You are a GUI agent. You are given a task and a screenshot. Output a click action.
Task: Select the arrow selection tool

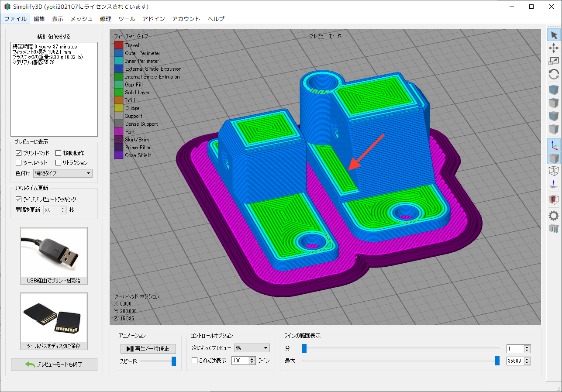click(554, 35)
